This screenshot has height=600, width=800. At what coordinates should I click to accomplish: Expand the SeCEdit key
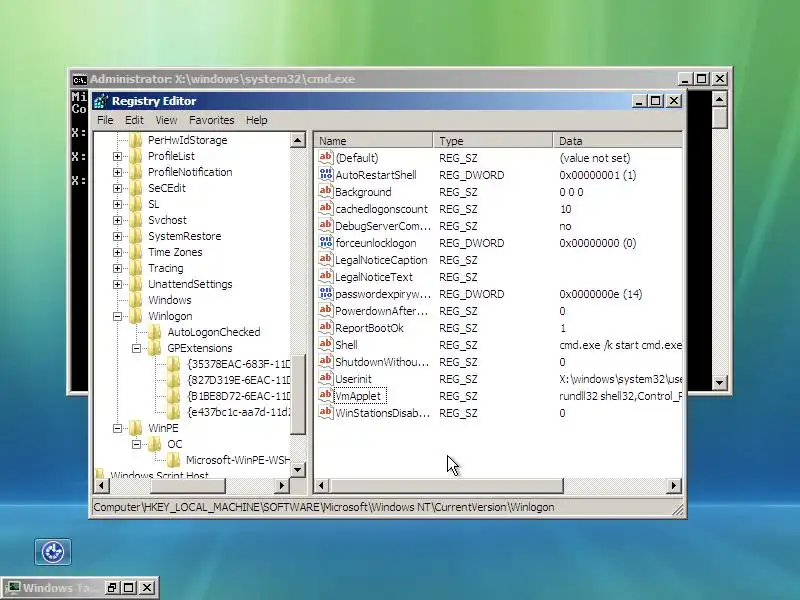coord(117,188)
